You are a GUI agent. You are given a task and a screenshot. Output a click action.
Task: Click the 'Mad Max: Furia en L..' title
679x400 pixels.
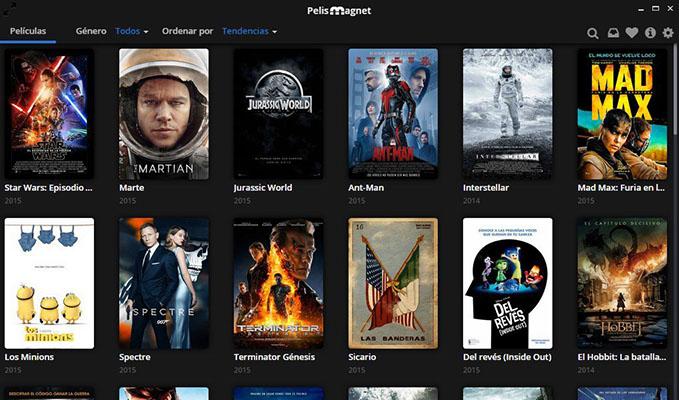621,188
